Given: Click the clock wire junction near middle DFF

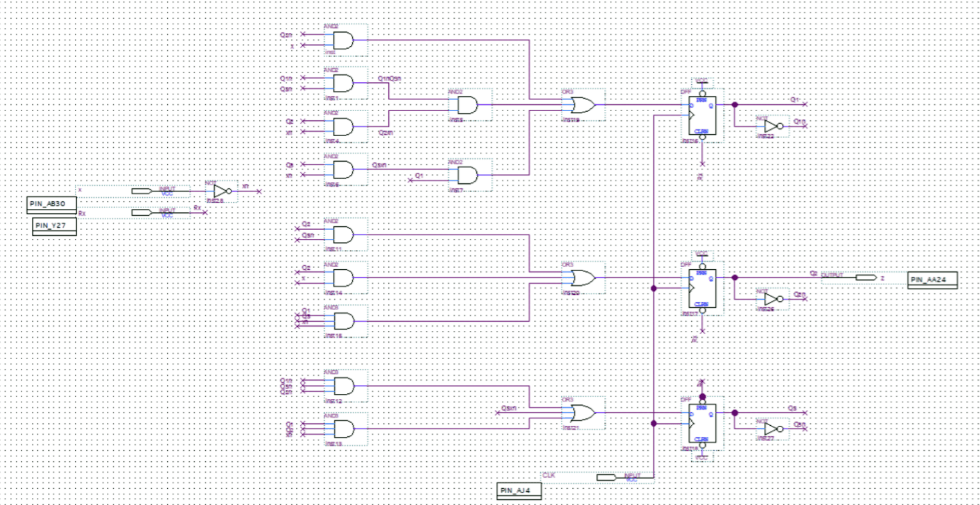Looking at the screenshot, I should pyautogui.click(x=654, y=289).
